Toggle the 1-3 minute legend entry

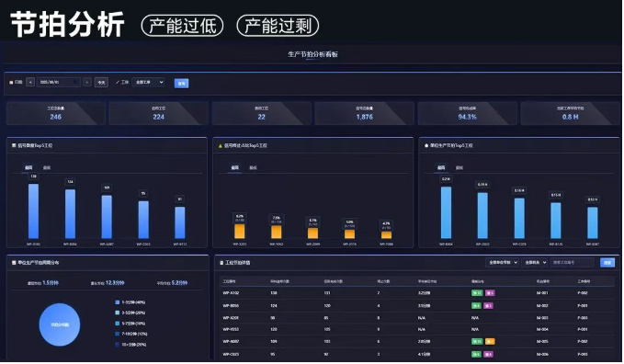click(x=130, y=302)
